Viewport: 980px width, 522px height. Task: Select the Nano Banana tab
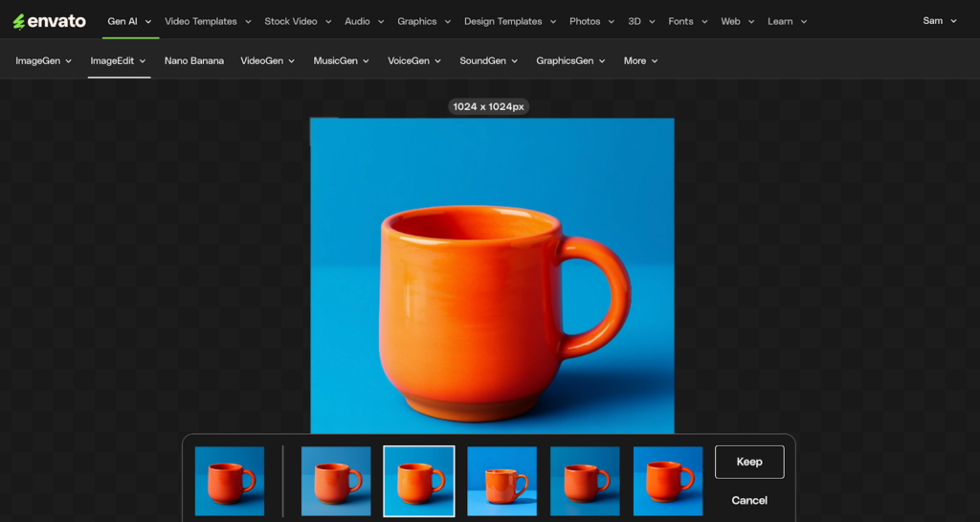(x=194, y=60)
